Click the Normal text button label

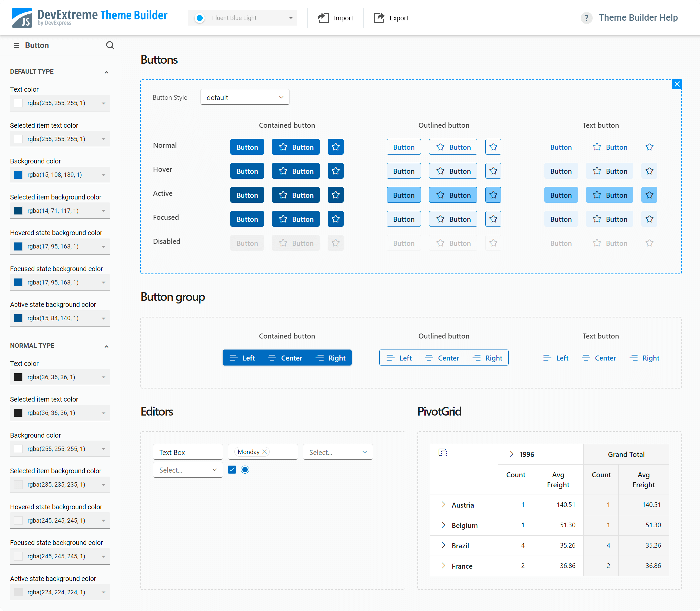pos(560,146)
